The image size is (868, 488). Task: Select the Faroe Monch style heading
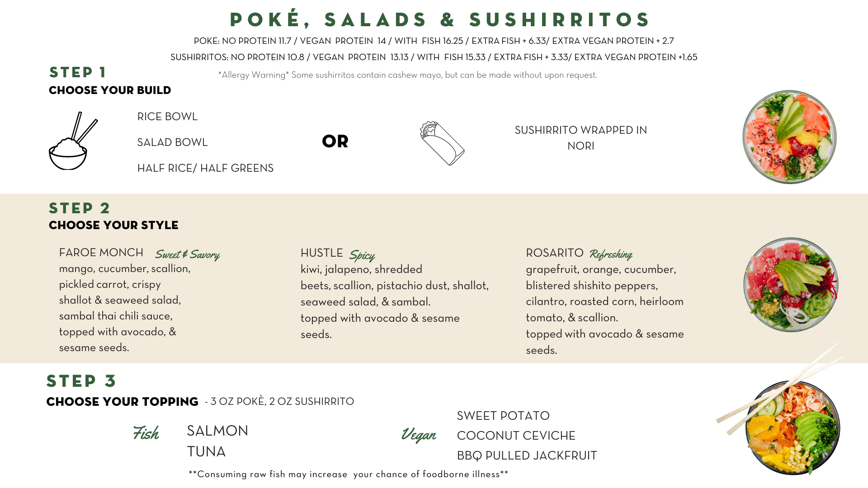(x=101, y=253)
